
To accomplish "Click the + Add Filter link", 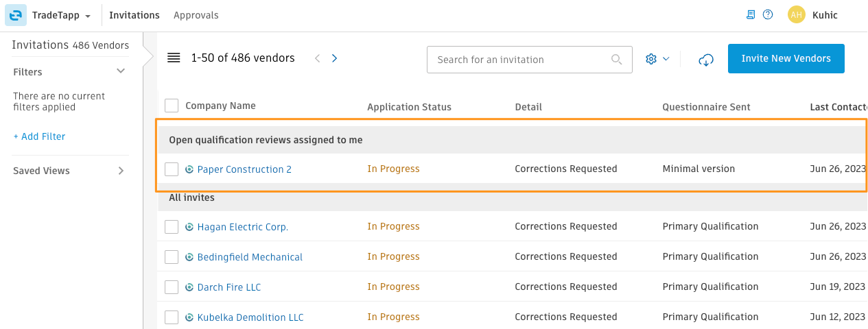I will click(39, 136).
